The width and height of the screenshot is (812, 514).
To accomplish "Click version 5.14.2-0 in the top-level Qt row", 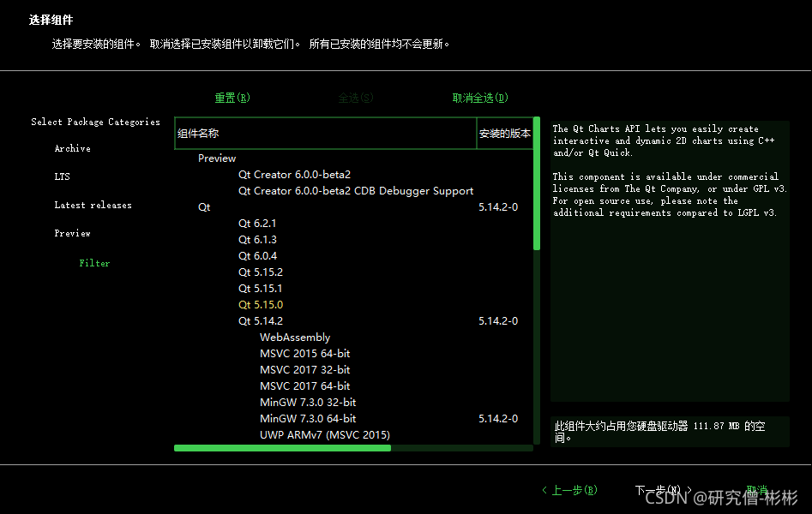I will pyautogui.click(x=498, y=207).
